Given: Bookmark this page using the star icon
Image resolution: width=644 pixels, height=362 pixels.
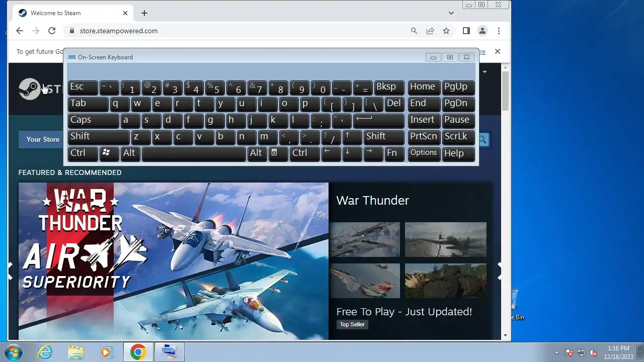Looking at the screenshot, I should coord(446,31).
